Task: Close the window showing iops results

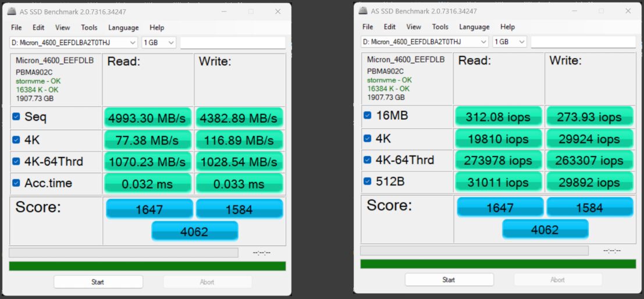Action: tap(627, 10)
